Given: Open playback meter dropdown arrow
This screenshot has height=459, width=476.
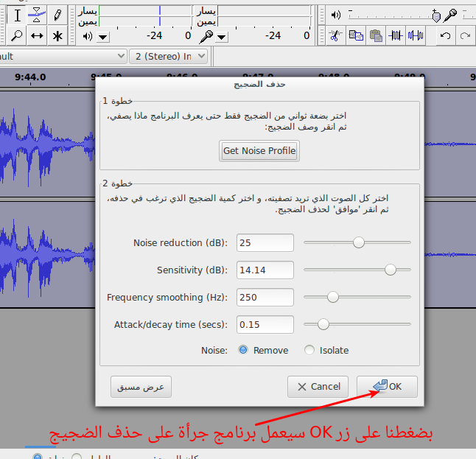Looking at the screenshot, I should [x=103, y=38].
